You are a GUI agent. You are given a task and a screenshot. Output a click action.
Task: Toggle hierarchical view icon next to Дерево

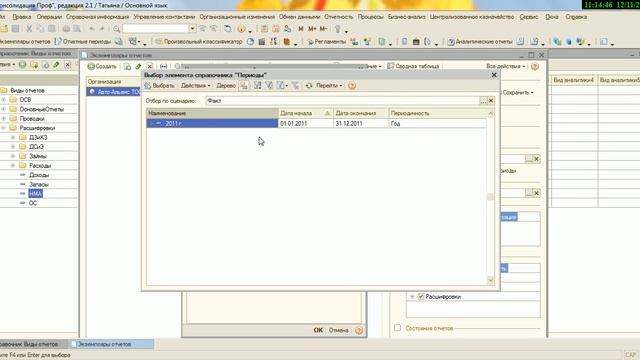[244, 86]
